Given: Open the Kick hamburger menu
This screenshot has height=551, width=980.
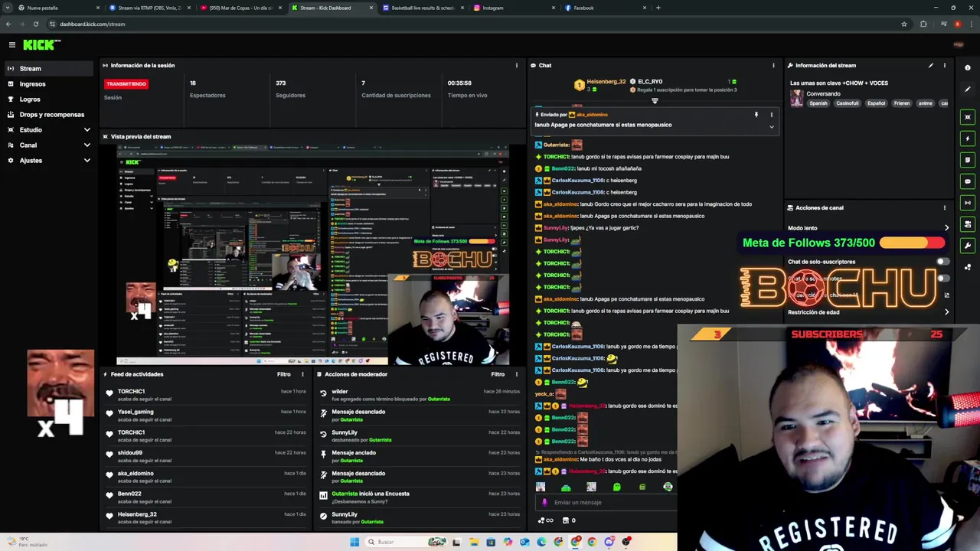Looking at the screenshot, I should coord(11,45).
